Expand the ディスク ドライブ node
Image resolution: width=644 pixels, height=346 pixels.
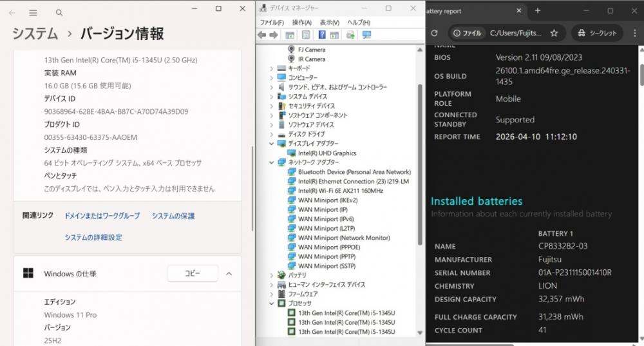[x=272, y=135]
